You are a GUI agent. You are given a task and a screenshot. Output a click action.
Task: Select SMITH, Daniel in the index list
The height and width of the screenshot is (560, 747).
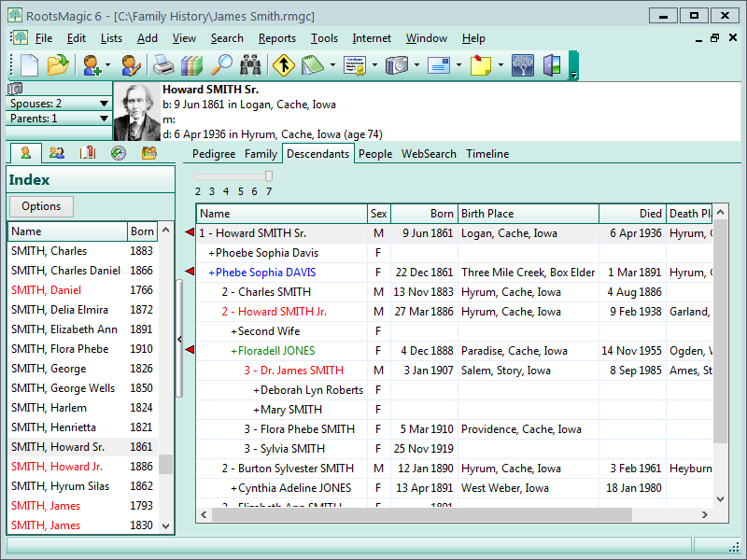[x=46, y=290]
